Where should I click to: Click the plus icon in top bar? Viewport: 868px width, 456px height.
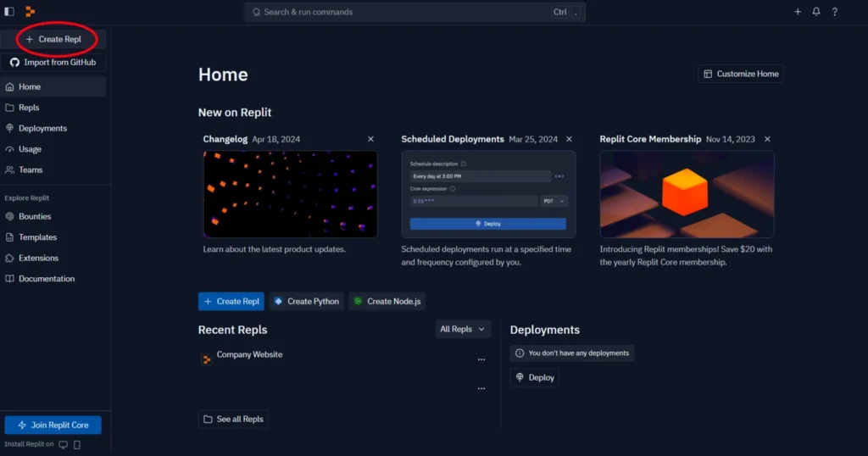click(798, 12)
